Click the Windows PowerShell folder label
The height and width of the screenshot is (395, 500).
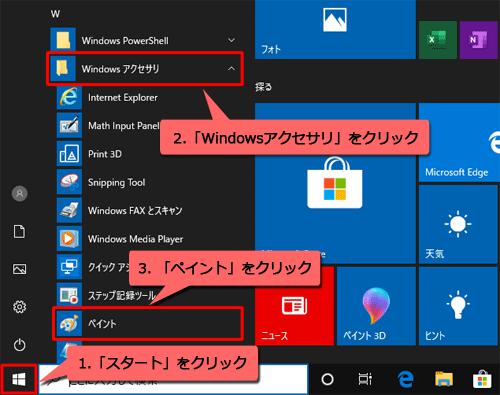click(125, 40)
